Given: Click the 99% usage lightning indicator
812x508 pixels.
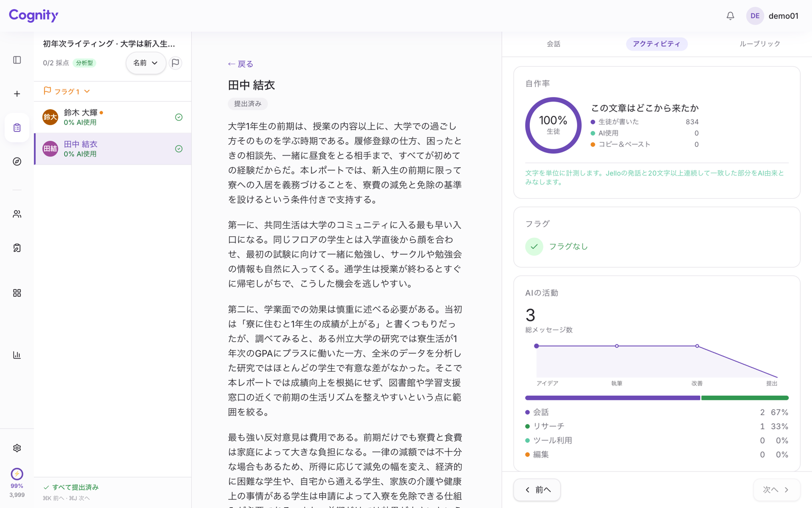Looking at the screenshot, I should point(17,474).
